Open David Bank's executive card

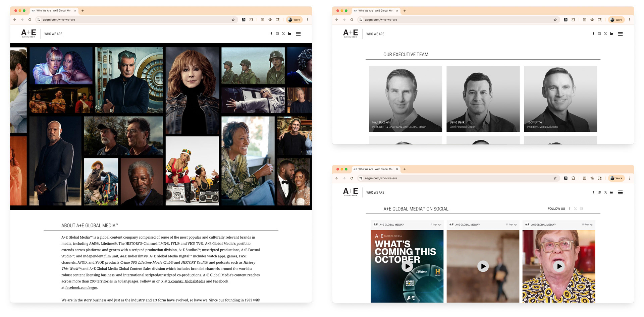[x=483, y=99]
